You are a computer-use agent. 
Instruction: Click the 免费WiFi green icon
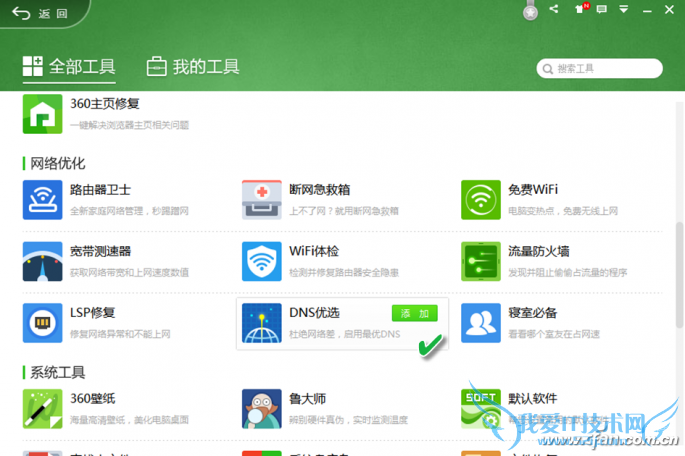click(x=481, y=200)
